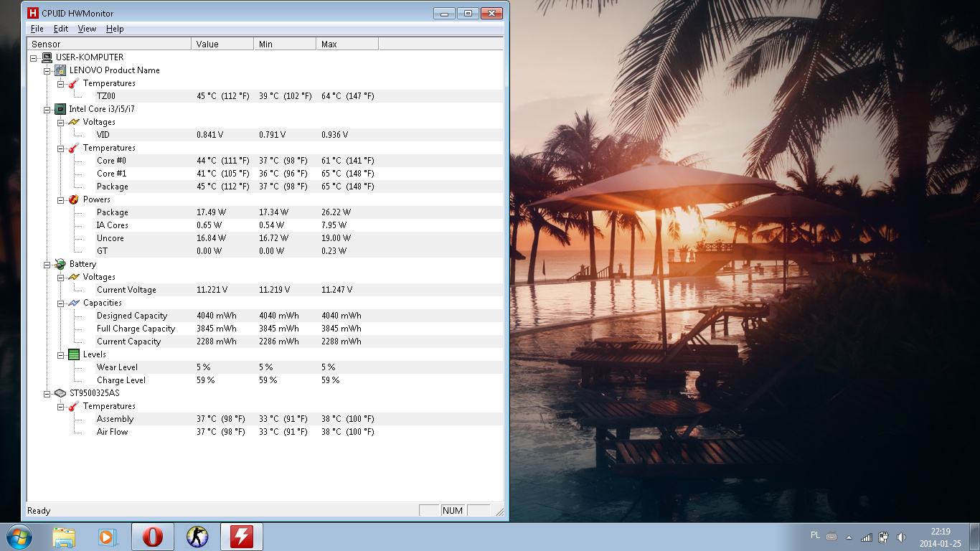Viewport: 980px width, 551px height.
Task: Open the File menu
Action: click(x=37, y=29)
